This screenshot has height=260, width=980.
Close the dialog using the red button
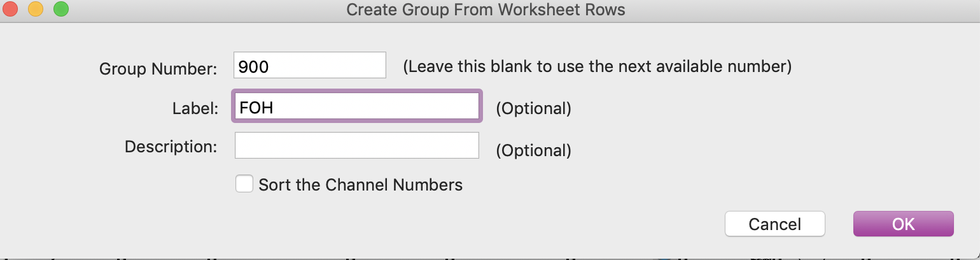[12, 10]
